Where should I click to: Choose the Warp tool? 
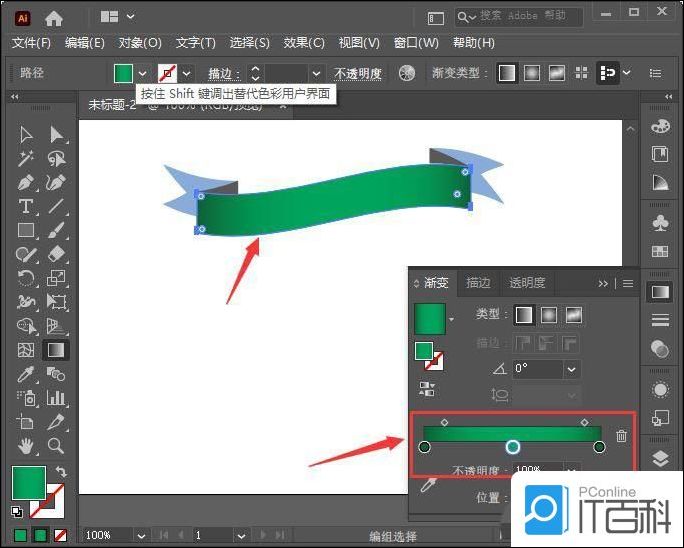click(x=26, y=302)
